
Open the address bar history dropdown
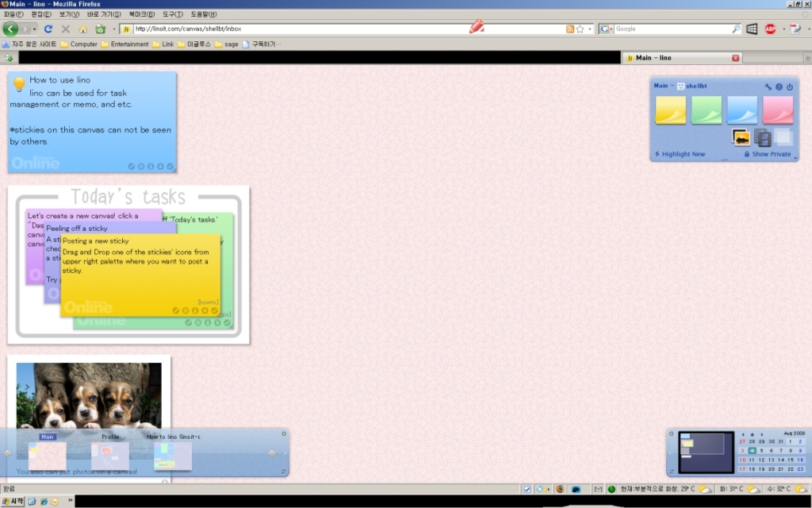[x=589, y=29]
